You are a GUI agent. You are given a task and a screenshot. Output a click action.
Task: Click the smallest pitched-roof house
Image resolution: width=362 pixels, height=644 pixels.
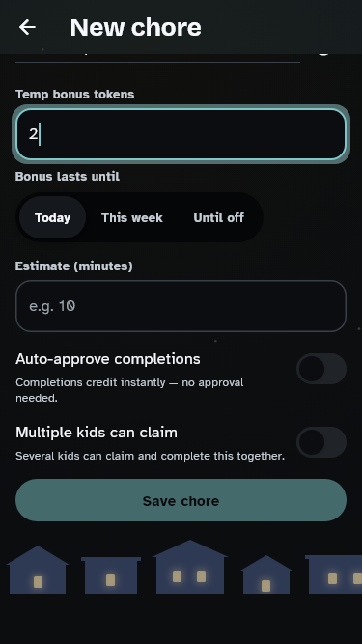[x=266, y=574]
